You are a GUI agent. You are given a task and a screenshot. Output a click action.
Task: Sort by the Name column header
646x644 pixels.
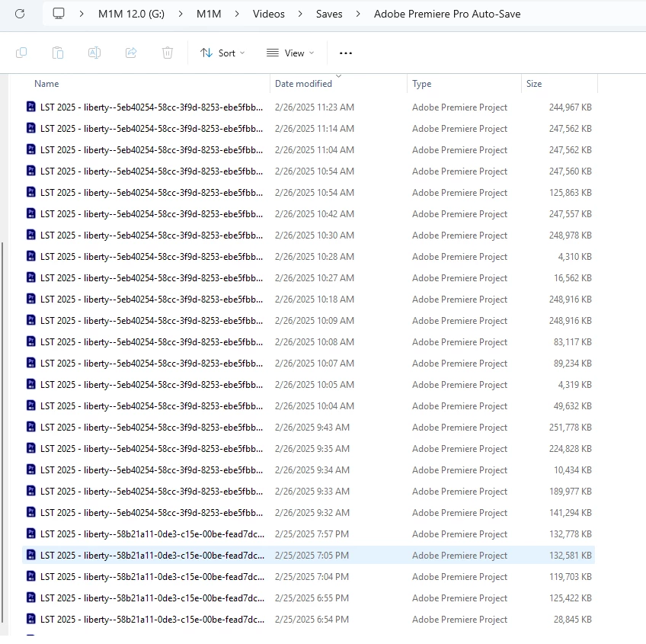pos(46,84)
